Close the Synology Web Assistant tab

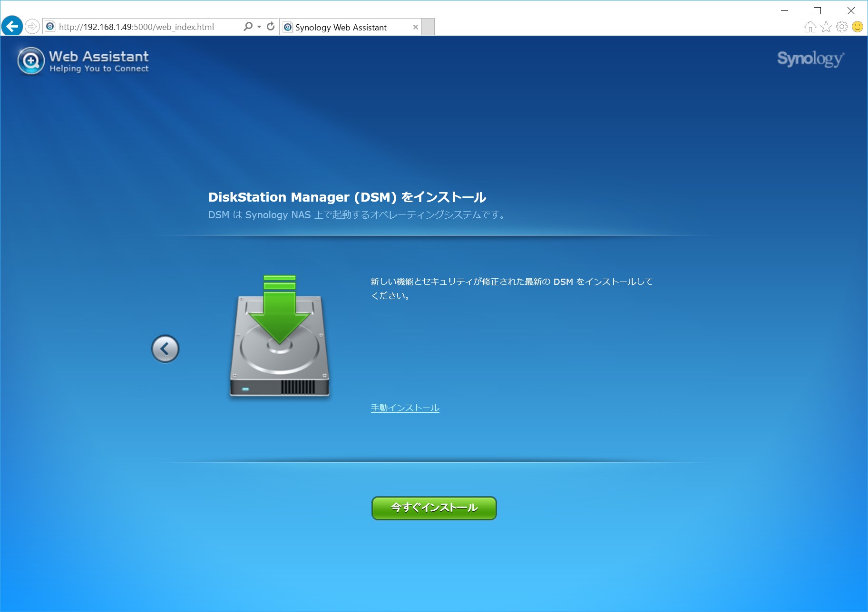pos(416,27)
